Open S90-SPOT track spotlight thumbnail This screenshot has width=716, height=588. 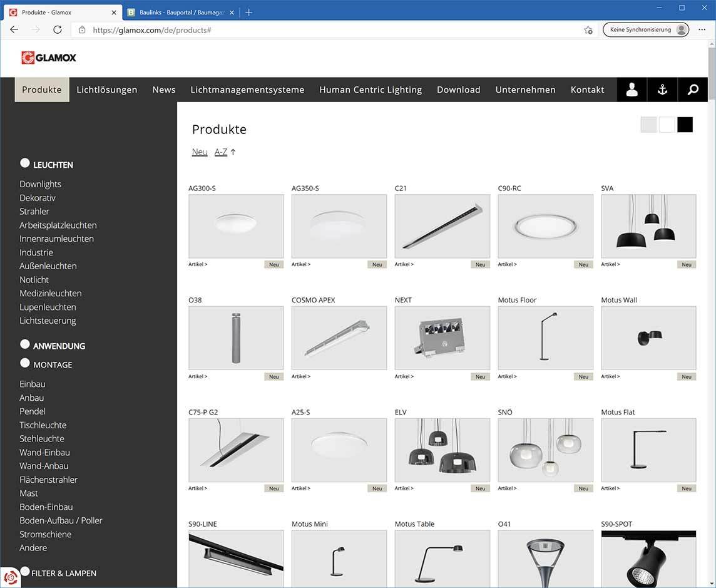click(x=648, y=559)
